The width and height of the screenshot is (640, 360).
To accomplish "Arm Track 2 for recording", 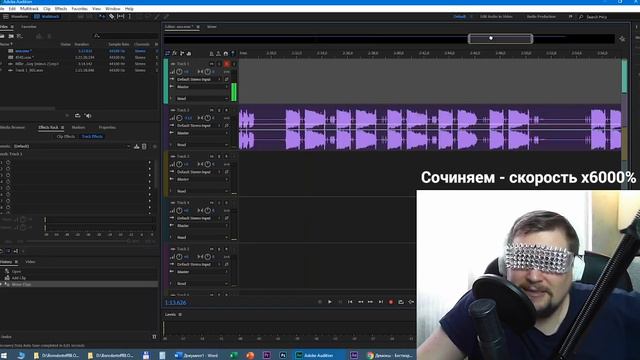I will 227,110.
